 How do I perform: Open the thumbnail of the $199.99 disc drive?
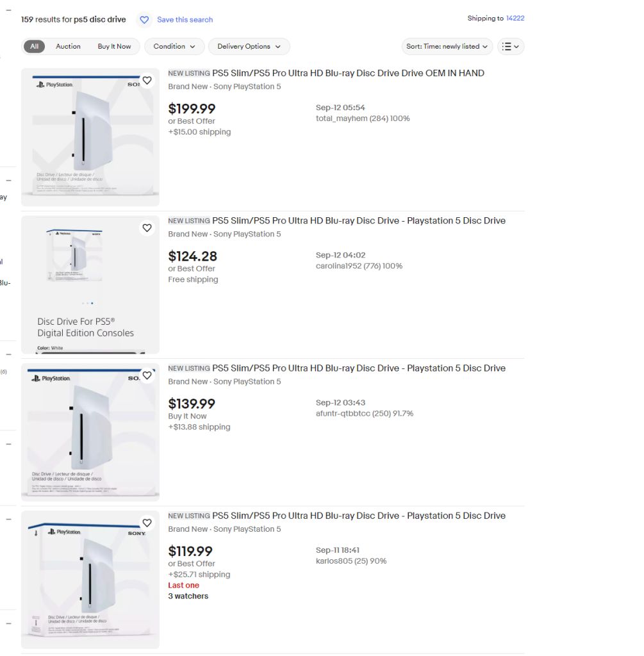tap(90, 137)
